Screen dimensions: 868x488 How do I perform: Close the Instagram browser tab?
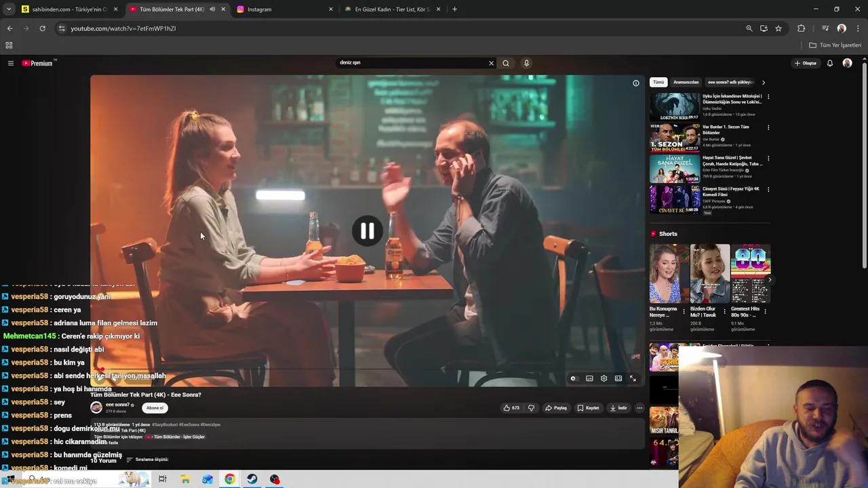(331, 9)
